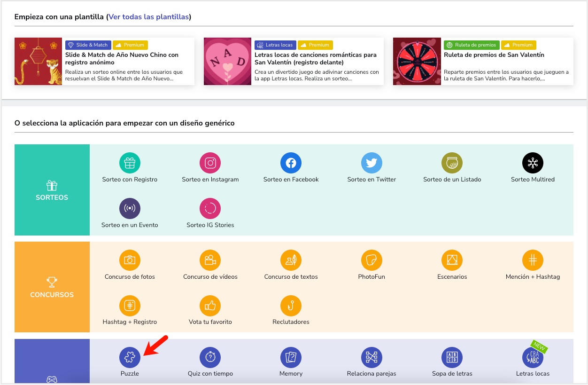Choose the Sorteo de un Listado icon

452,163
